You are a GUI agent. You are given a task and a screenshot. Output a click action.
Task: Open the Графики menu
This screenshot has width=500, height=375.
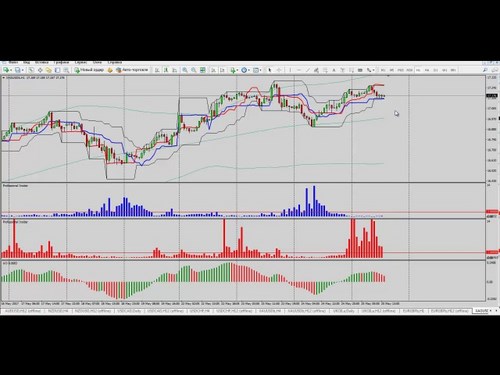click(x=61, y=62)
